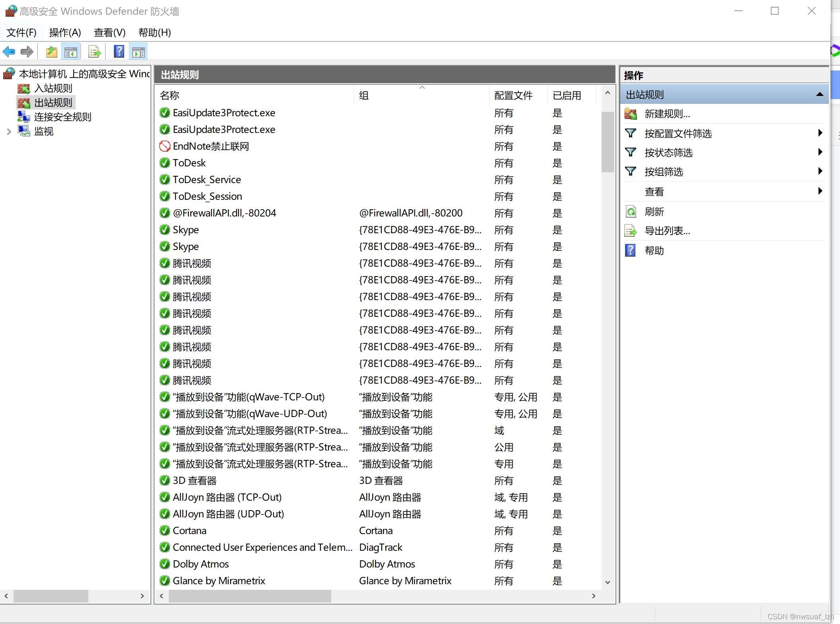Click 新建规则... action link
The width and height of the screenshot is (840, 624).
pyautogui.click(x=667, y=114)
